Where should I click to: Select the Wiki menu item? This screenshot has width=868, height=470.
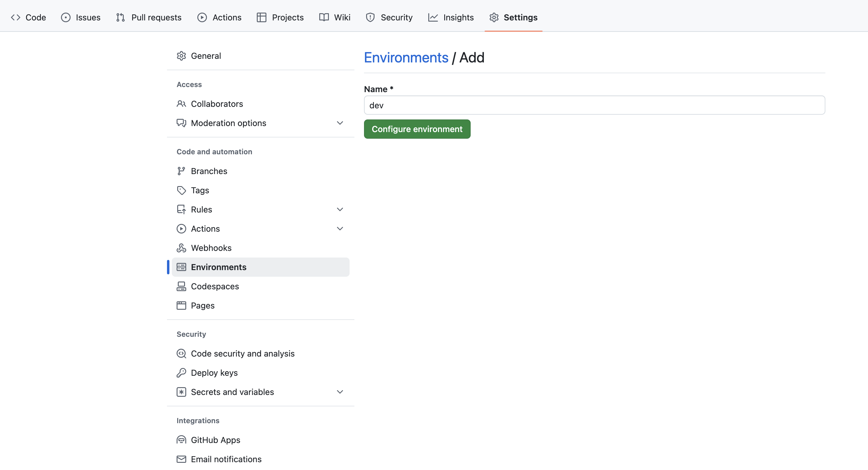click(x=335, y=17)
